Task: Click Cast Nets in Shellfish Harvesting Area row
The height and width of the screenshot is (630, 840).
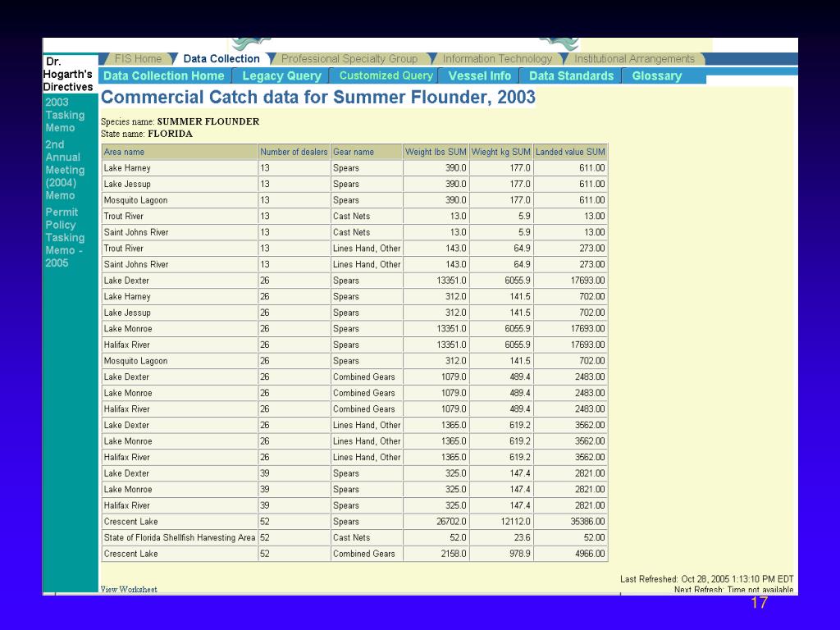Action: click(367, 538)
